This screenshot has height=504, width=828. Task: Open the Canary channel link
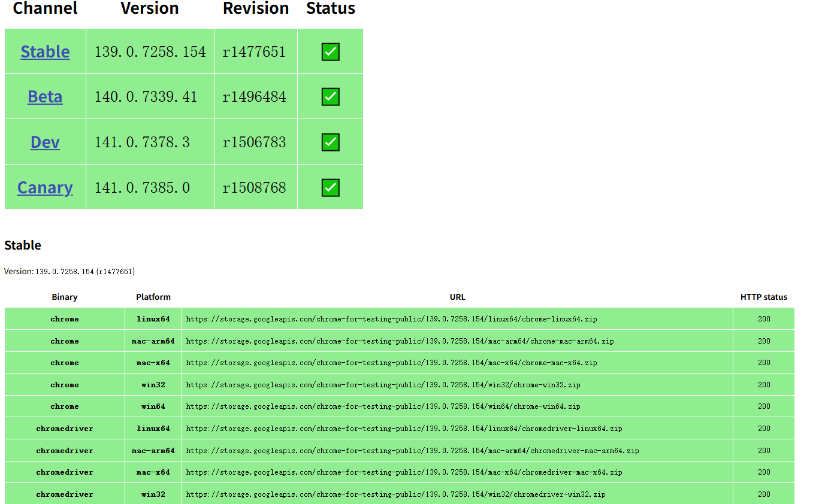[x=45, y=187]
